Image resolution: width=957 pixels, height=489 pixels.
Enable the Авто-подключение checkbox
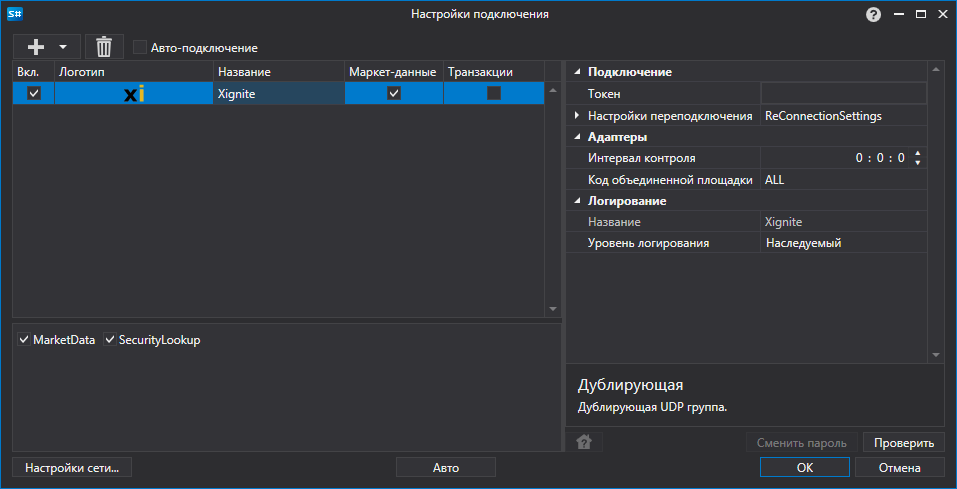(140, 47)
